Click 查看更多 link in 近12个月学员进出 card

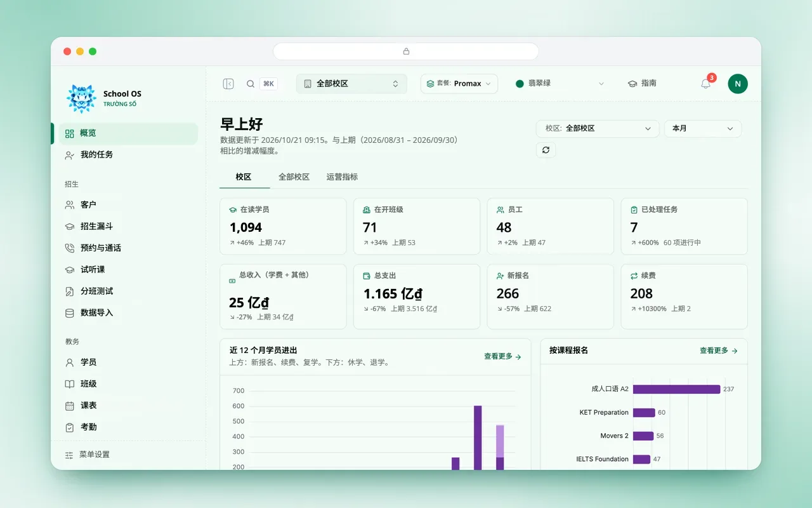[502, 357]
